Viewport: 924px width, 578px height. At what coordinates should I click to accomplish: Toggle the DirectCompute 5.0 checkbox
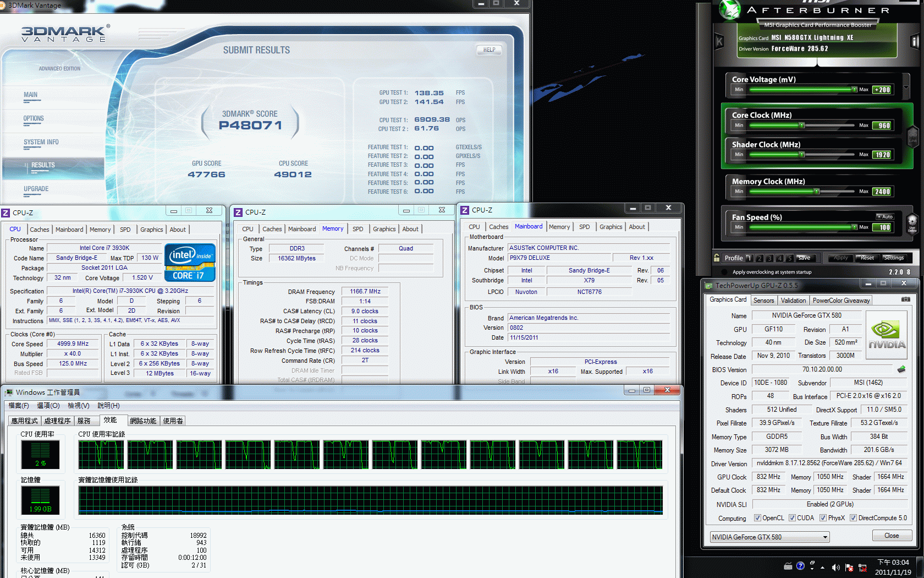[x=853, y=517]
